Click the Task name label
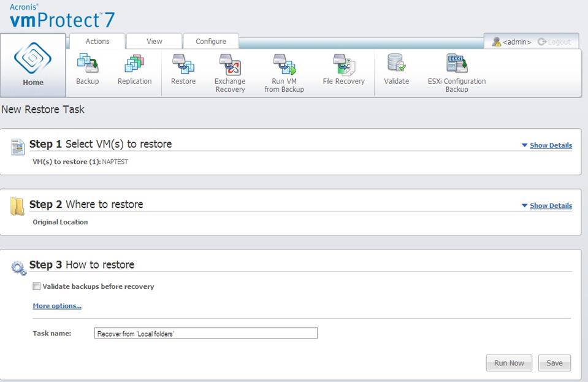 tap(52, 334)
